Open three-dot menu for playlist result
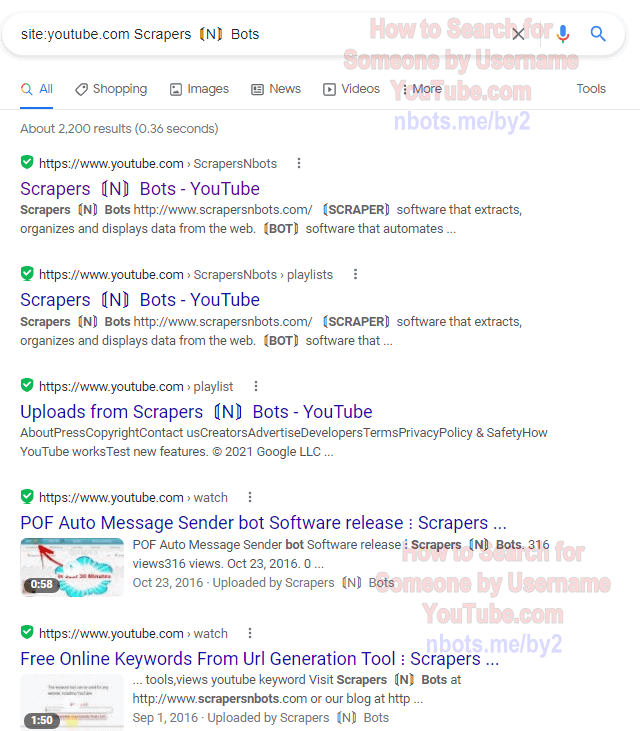 pos(255,386)
